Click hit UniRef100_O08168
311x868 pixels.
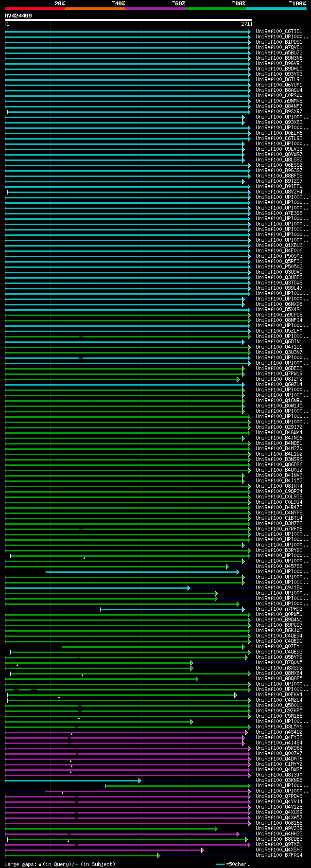pyautogui.click(x=279, y=823)
